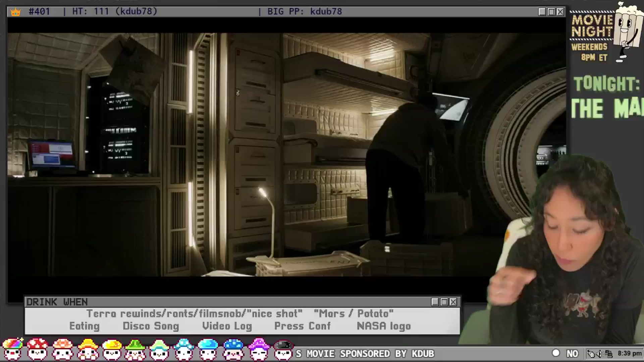Image resolution: width=644 pixels, height=362 pixels.
Task: Click the "Disco Song" drink rule
Action: 151,326
